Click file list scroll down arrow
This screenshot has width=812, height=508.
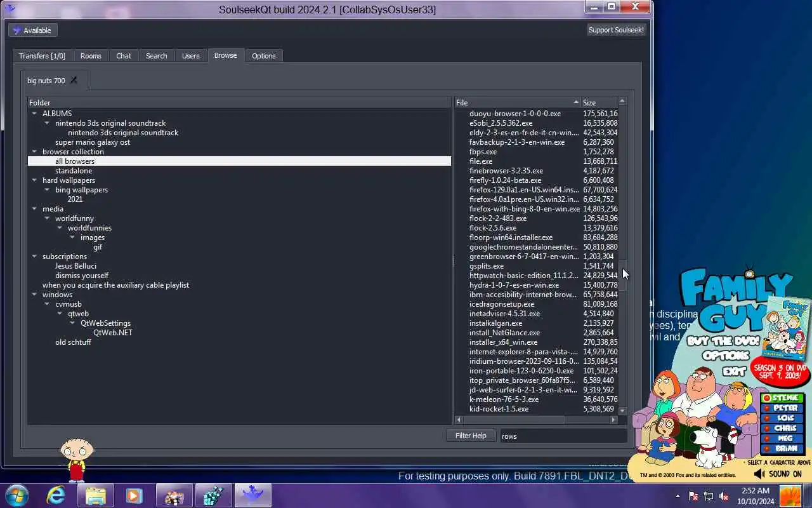(x=622, y=411)
